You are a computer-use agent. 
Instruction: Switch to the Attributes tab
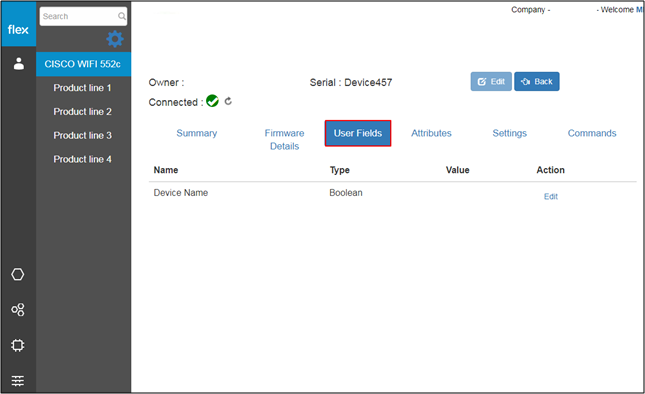pyautogui.click(x=431, y=133)
